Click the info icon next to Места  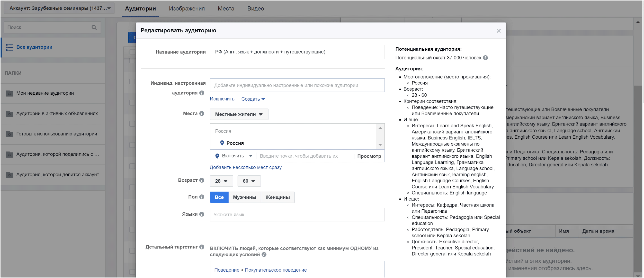tap(202, 113)
